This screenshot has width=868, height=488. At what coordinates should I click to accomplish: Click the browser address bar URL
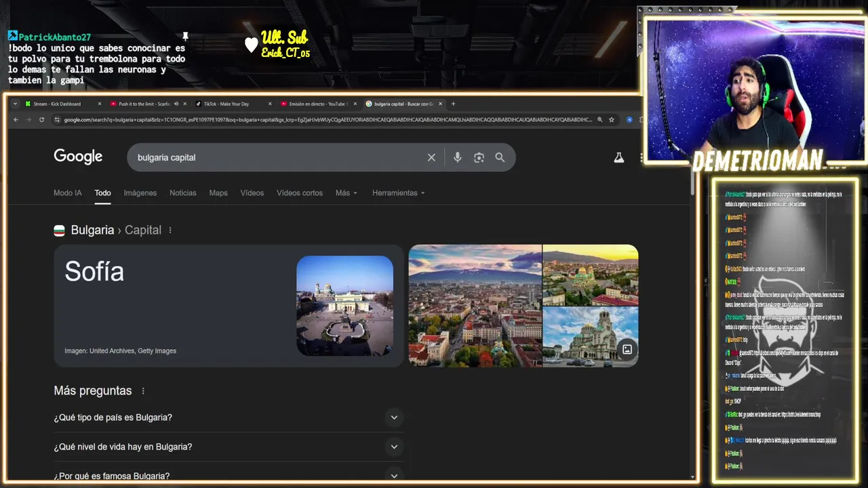click(x=328, y=119)
